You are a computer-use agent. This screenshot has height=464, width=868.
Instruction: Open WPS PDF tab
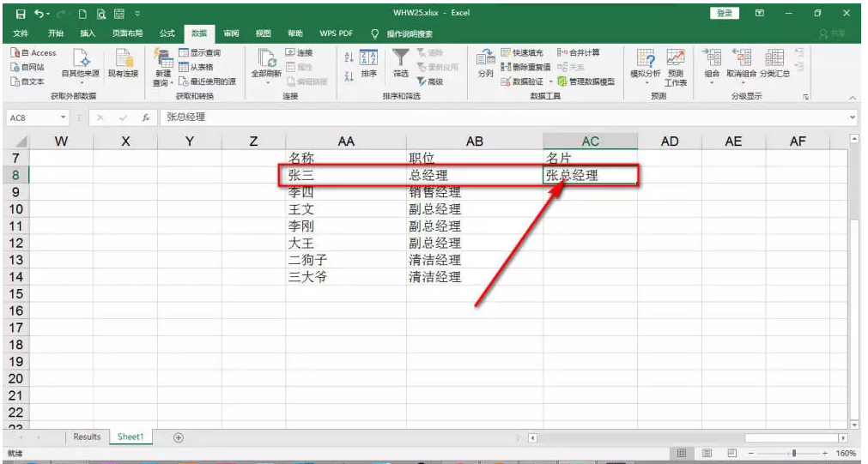336,33
